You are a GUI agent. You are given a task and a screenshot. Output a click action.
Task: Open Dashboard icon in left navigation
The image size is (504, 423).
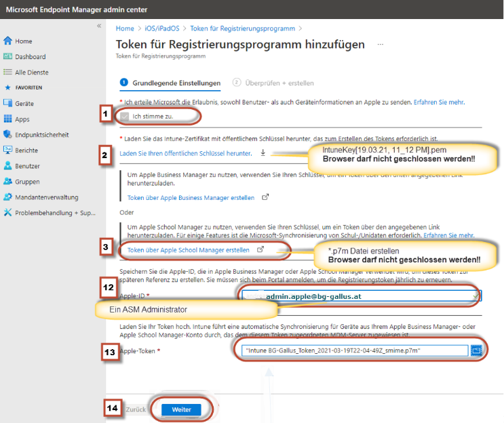[x=8, y=57]
